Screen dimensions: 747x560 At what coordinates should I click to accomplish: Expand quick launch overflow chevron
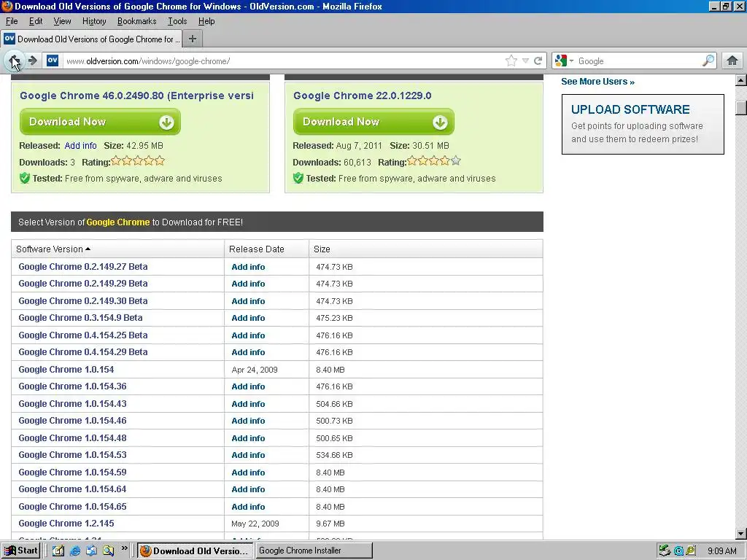coord(124,548)
